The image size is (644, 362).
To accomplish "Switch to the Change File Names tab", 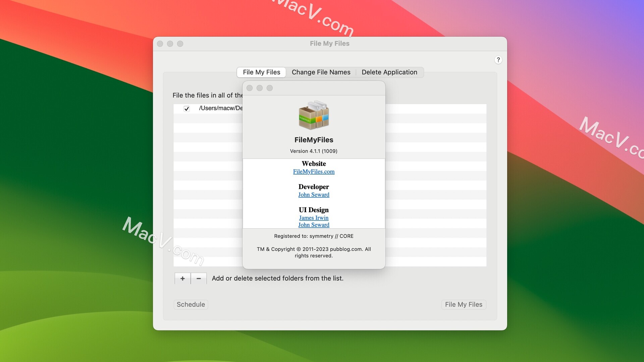I will (x=321, y=72).
